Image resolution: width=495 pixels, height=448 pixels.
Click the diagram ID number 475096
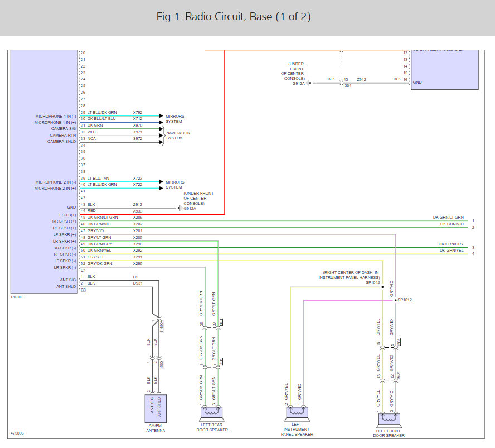(17, 433)
